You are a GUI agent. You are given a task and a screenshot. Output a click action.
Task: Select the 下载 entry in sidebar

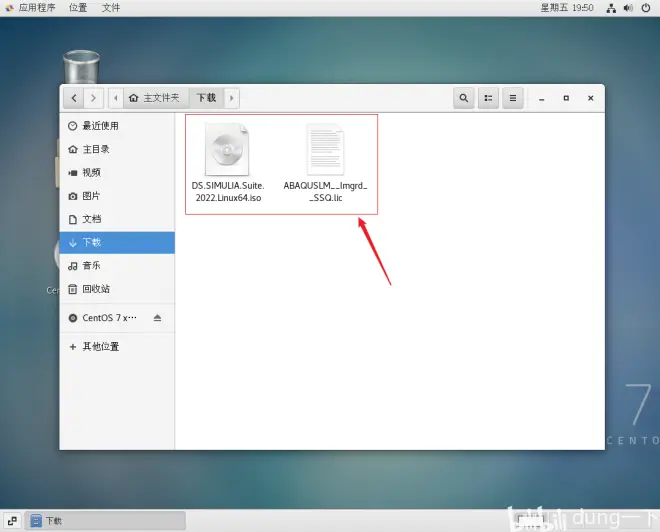(x=117, y=242)
